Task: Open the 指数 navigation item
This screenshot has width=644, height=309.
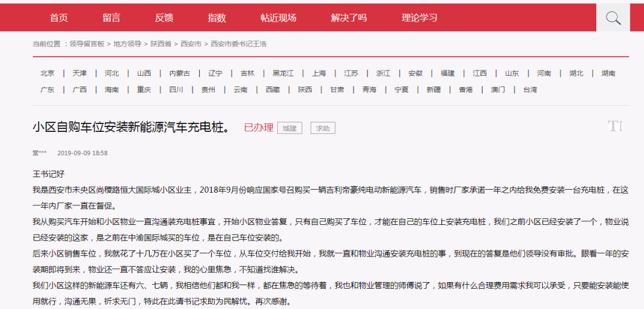Action: pyautogui.click(x=216, y=18)
